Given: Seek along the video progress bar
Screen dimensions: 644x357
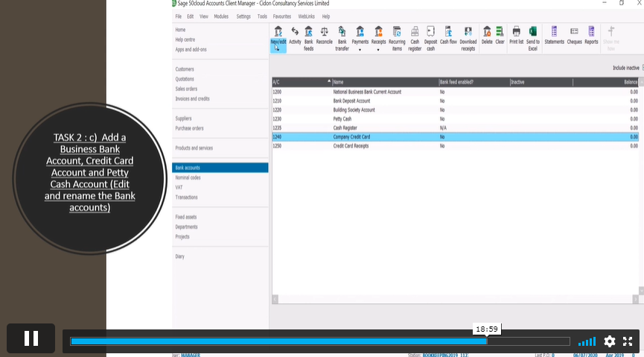Looking at the screenshot, I should [x=320, y=341].
